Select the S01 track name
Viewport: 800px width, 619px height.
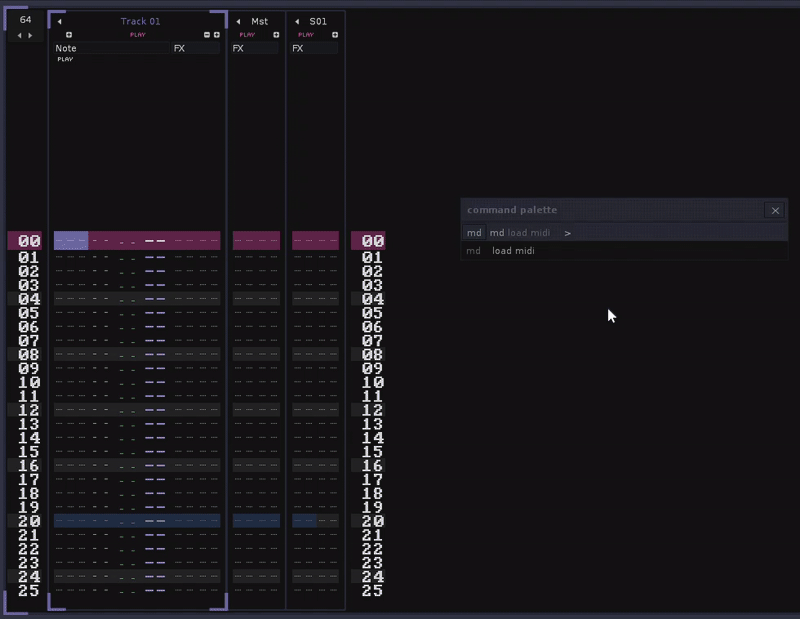pos(318,21)
